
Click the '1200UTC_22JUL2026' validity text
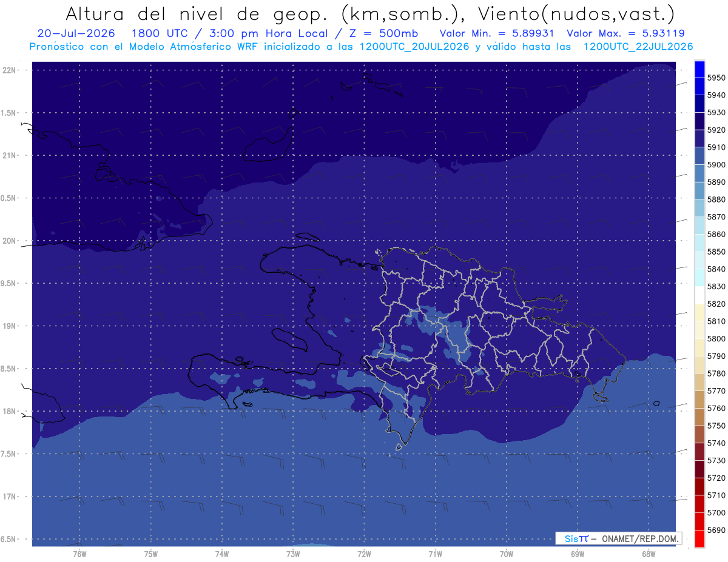click(638, 47)
